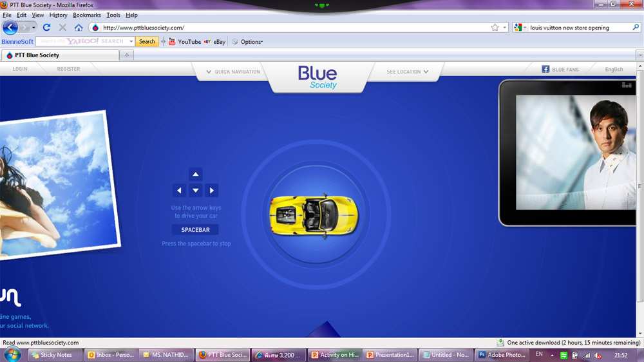Open the history dropdown beside Forward button

tap(33, 28)
